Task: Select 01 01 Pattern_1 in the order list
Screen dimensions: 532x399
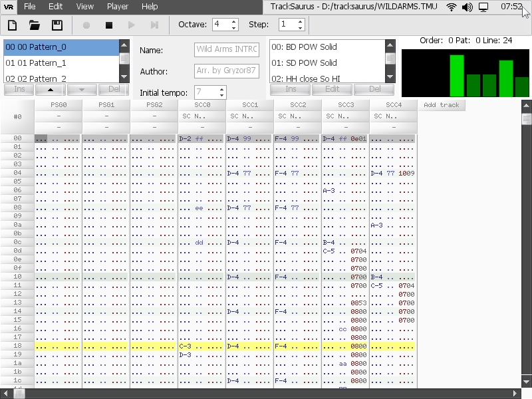Action: click(x=60, y=63)
